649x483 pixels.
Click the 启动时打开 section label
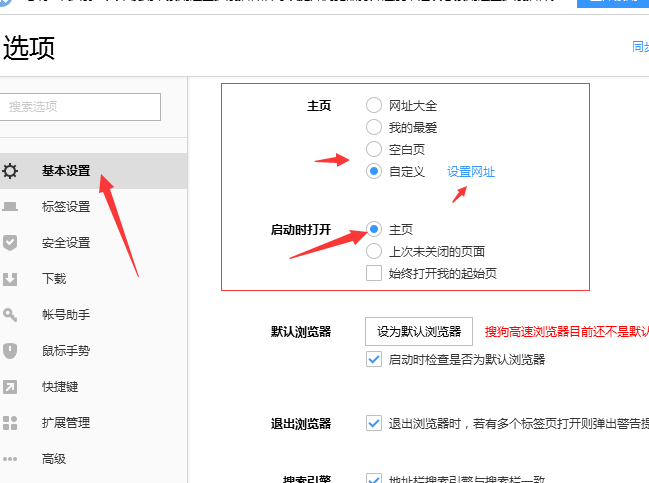click(x=301, y=229)
